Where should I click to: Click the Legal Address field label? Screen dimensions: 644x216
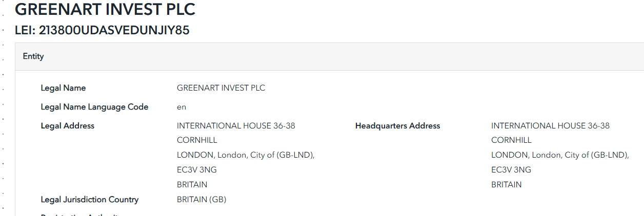point(68,126)
